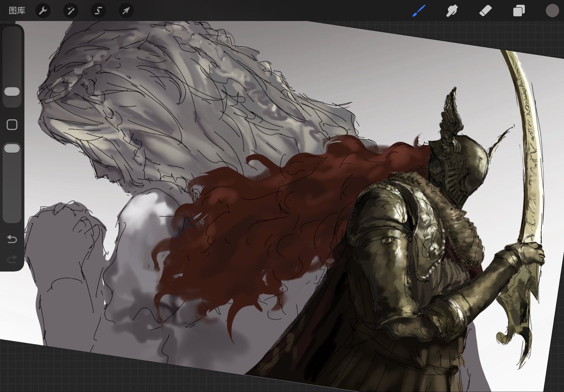The height and width of the screenshot is (392, 564).
Task: Activate the Selection tool
Action: (x=98, y=10)
